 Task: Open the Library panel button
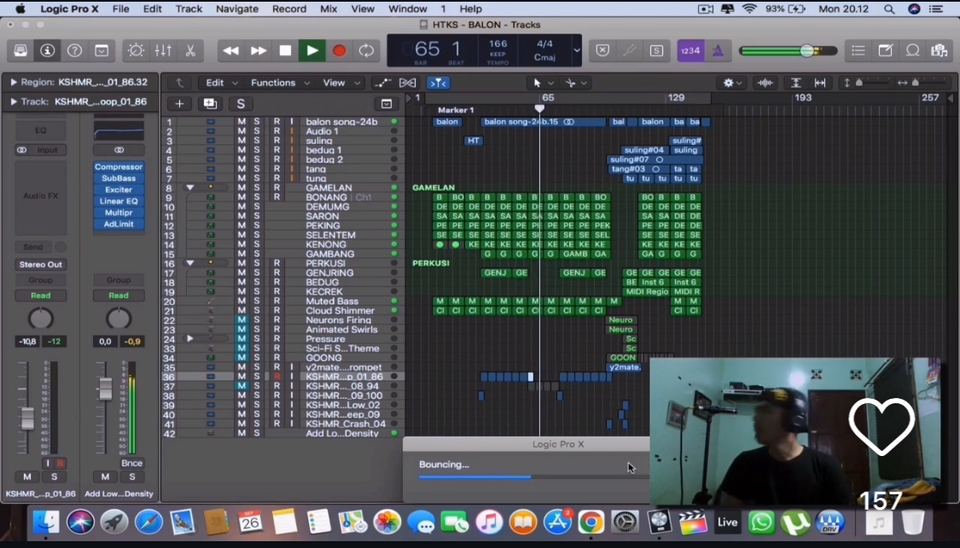20,50
